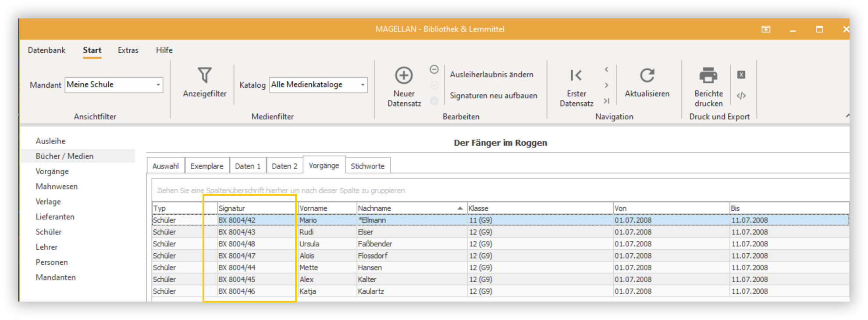Print reports with Berichte drucken
Screen dimensions: 868x320
click(708, 86)
